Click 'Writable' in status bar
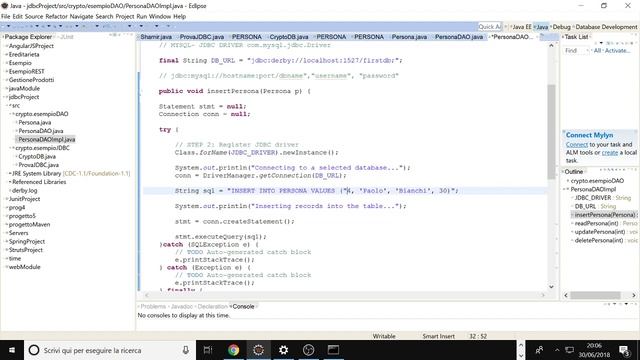 pos(384,336)
